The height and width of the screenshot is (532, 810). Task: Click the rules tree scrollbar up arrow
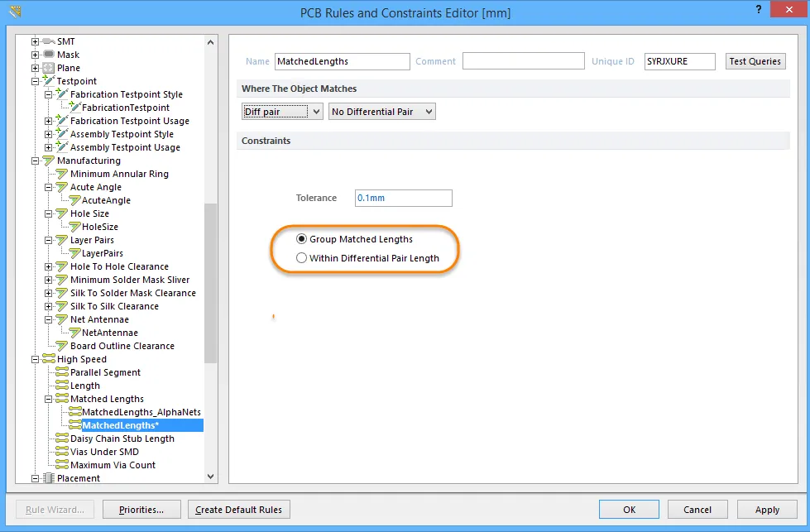[x=210, y=42]
